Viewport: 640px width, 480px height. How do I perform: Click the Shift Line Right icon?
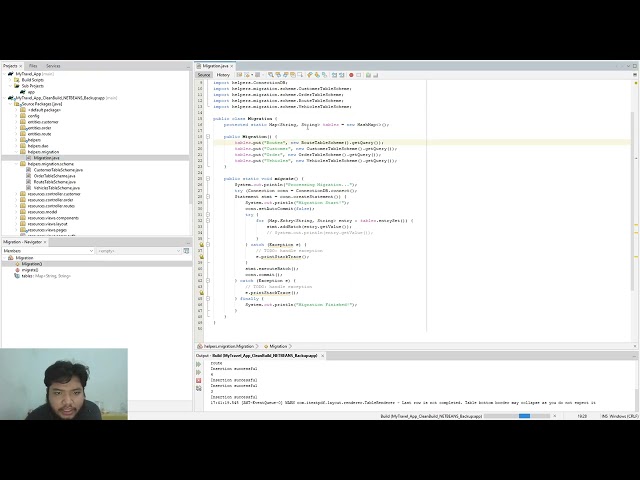[x=341, y=75]
